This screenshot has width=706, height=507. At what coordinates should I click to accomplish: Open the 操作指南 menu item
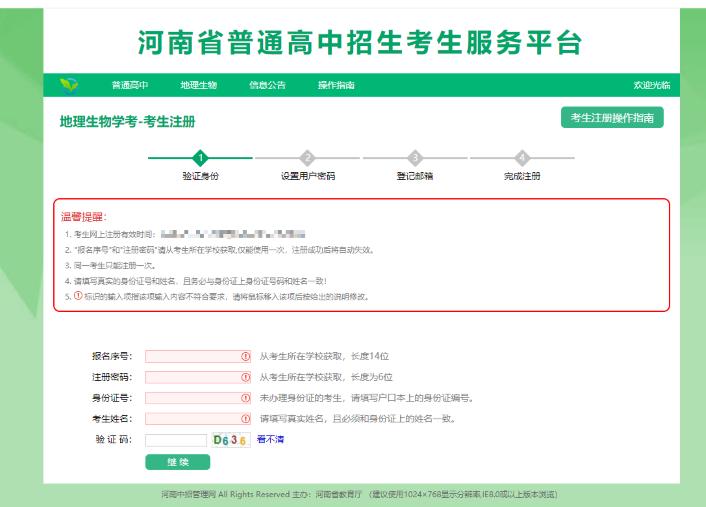tap(336, 85)
